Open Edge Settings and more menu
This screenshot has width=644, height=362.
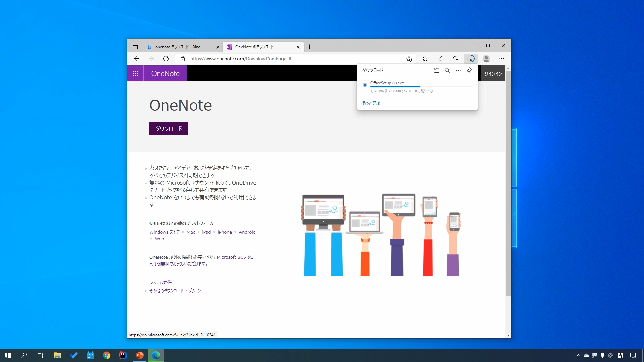click(502, 59)
